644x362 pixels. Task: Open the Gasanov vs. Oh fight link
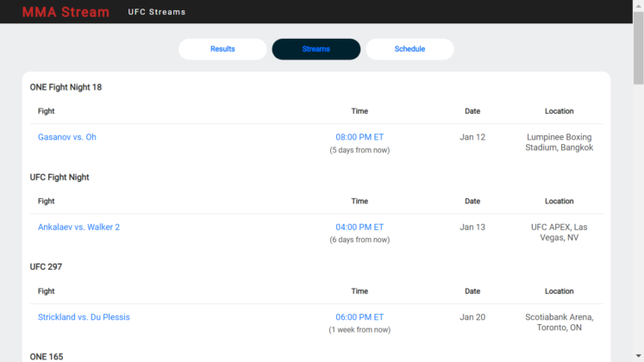(x=67, y=137)
